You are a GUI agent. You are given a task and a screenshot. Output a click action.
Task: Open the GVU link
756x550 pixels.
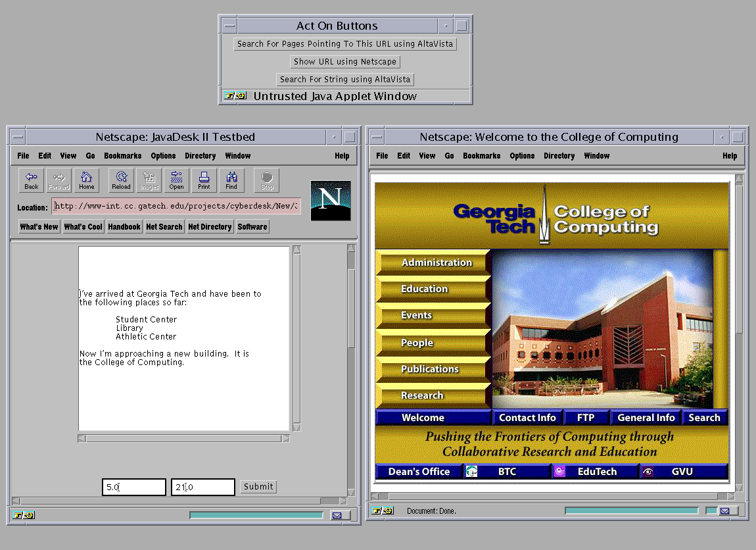pos(682,472)
